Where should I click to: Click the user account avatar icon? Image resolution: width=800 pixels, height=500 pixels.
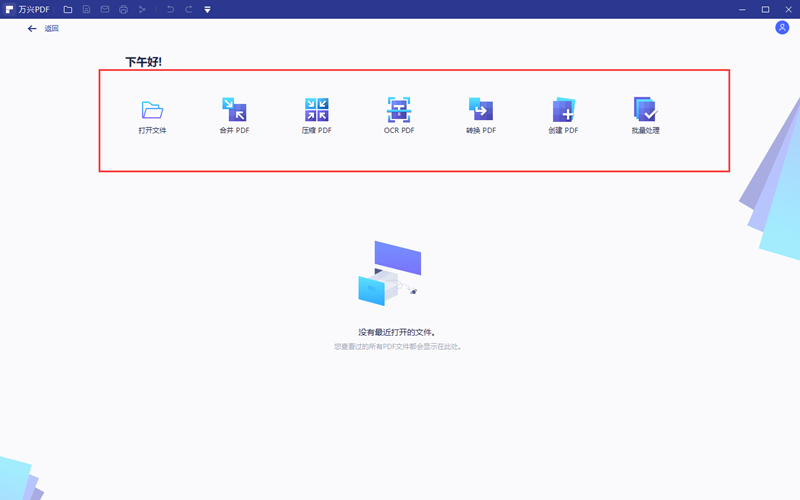tap(782, 28)
